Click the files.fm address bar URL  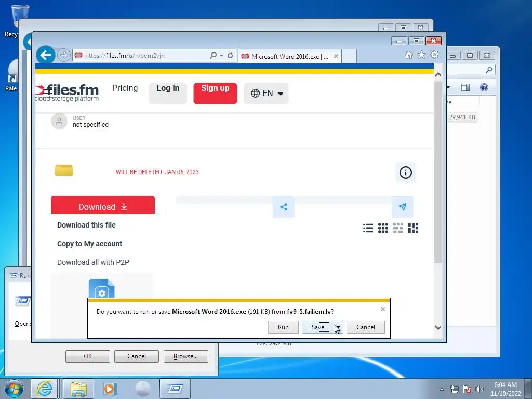tap(125, 55)
